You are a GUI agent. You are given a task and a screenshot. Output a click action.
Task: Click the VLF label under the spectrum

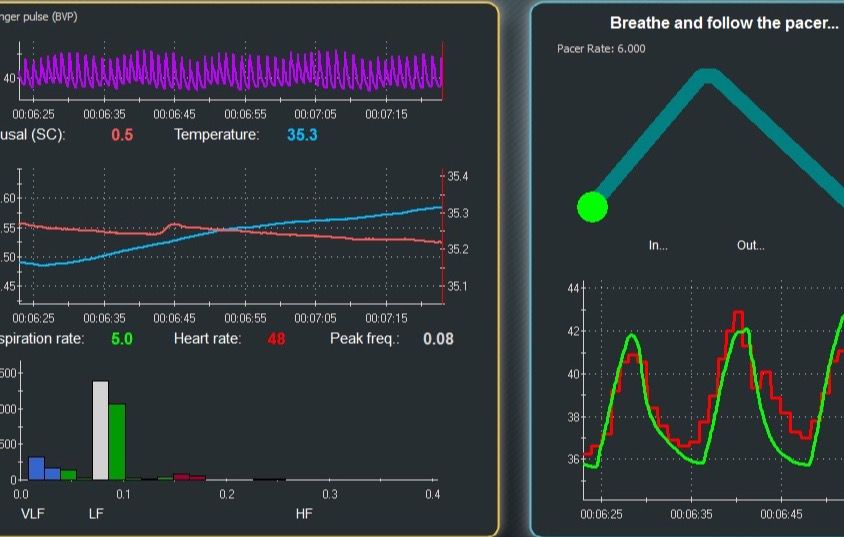point(34,513)
